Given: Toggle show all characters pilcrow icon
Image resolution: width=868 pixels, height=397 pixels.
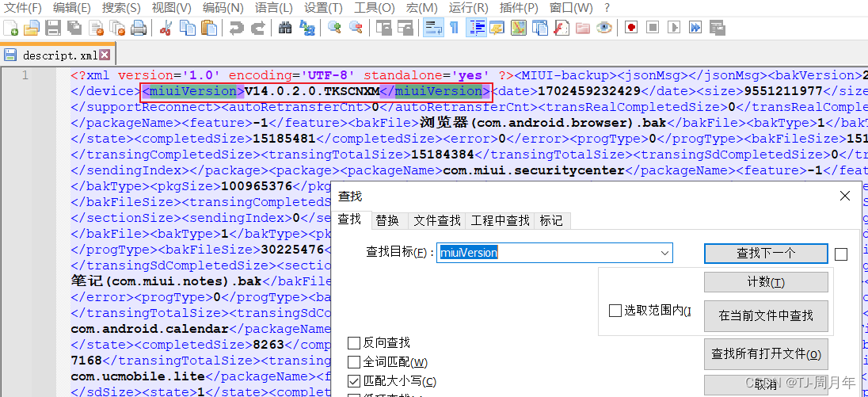Looking at the screenshot, I should tap(454, 27).
